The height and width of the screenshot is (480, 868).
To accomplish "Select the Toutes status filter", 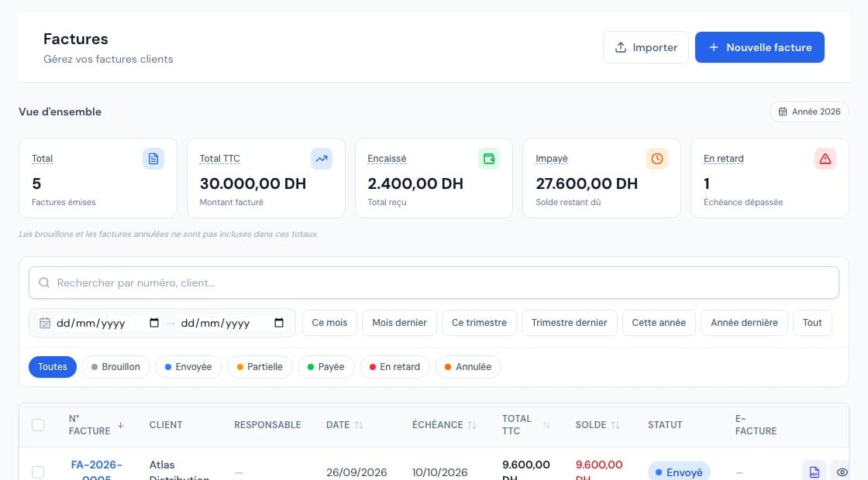I will [53, 367].
